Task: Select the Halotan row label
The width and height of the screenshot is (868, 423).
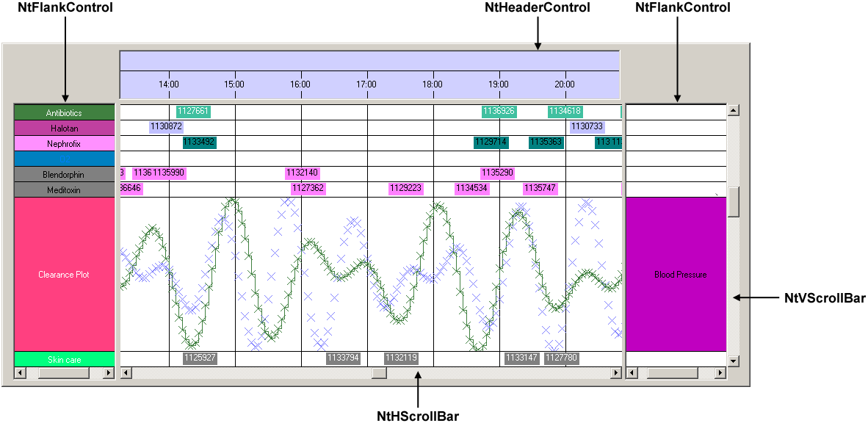Action: point(64,128)
